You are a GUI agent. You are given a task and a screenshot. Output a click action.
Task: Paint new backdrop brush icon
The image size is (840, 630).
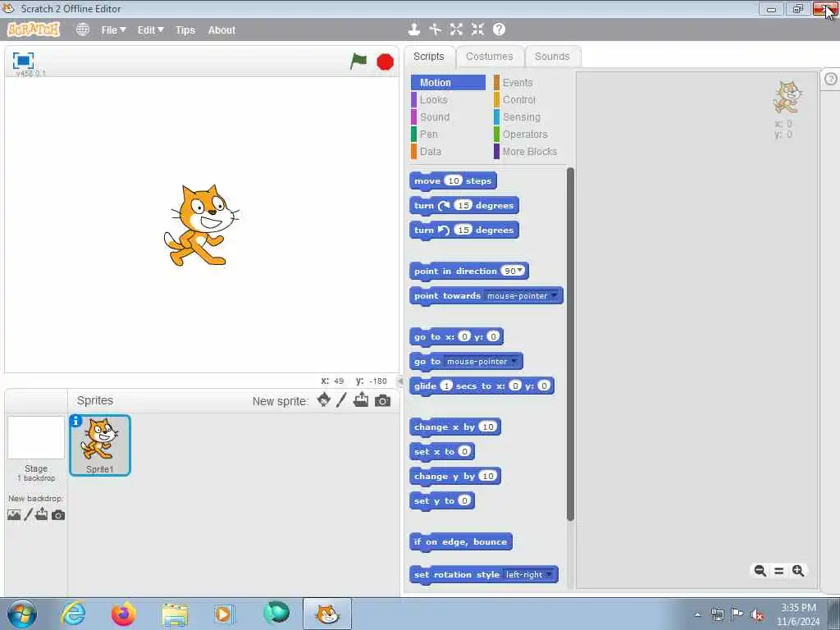click(29, 515)
